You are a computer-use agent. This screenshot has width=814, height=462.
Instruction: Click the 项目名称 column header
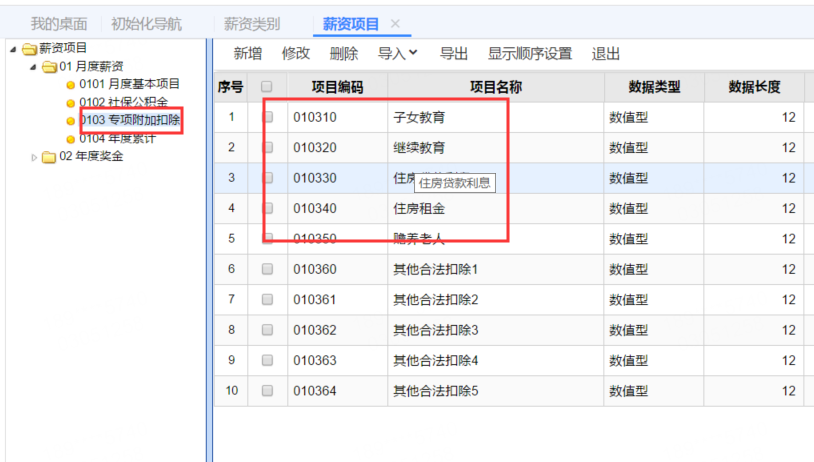(x=496, y=87)
